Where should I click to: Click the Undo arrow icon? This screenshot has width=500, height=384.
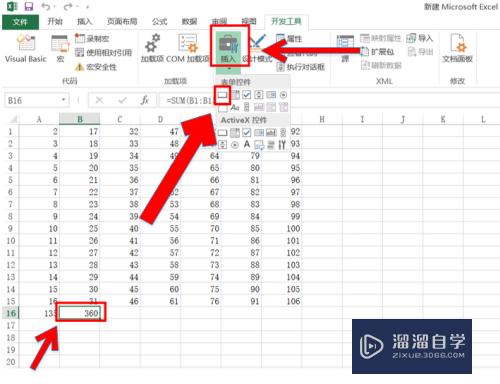46,6
